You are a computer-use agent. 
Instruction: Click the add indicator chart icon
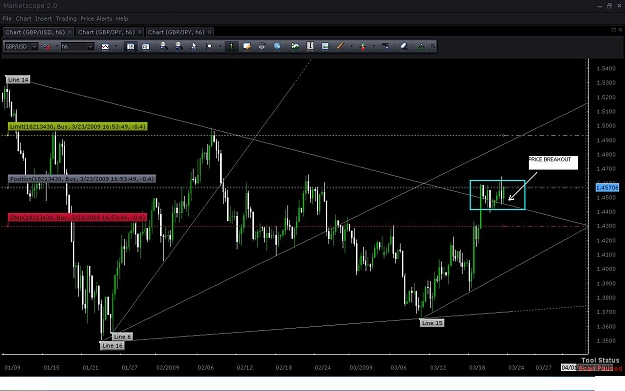click(x=295, y=47)
